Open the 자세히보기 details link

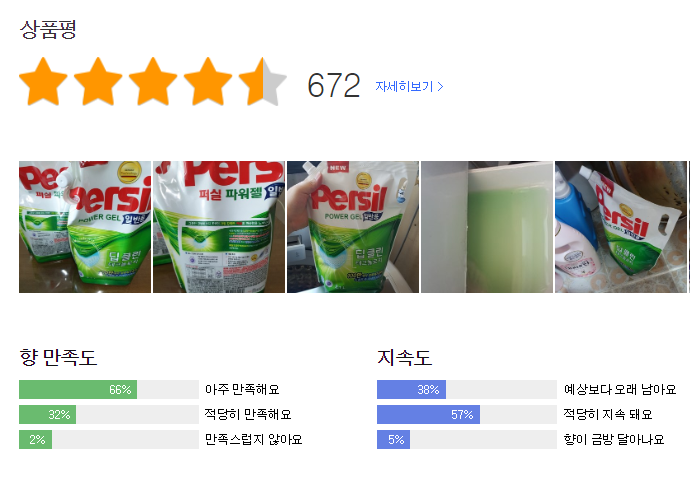404,86
